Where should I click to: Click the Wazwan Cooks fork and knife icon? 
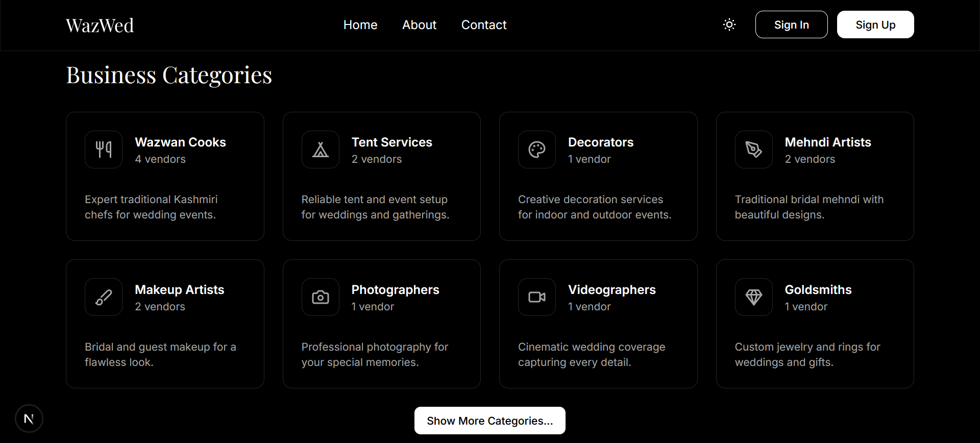click(x=104, y=150)
